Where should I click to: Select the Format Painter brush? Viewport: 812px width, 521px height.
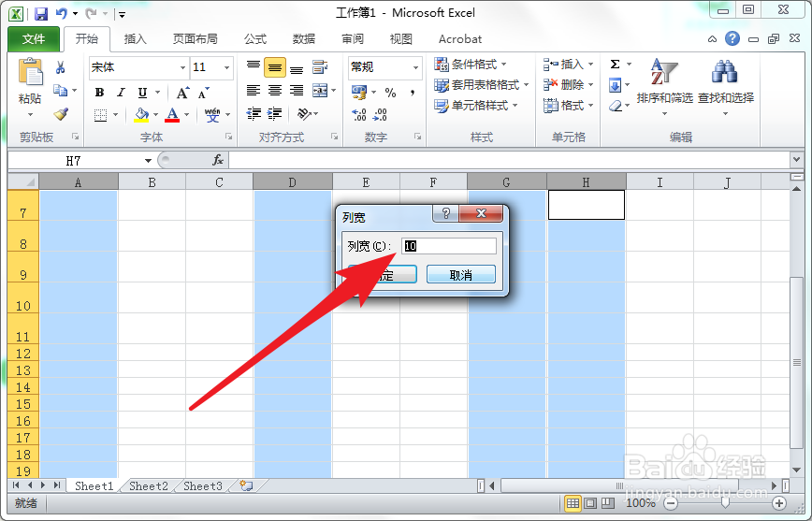tap(61, 113)
